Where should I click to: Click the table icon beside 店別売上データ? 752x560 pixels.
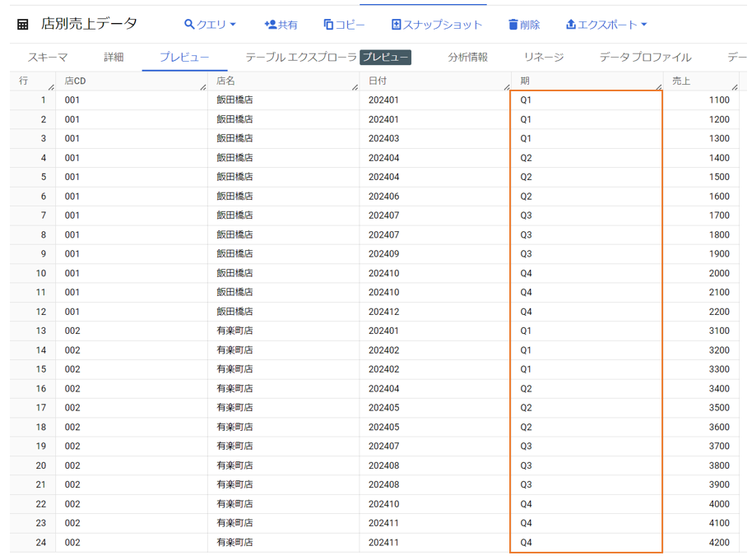22,25
